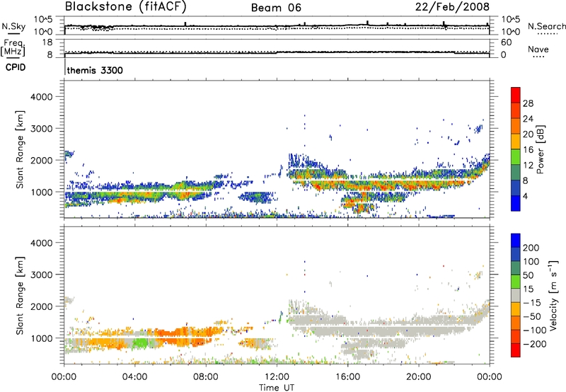This screenshot has width=566, height=392.
Task: Click the 'CPID' row label
Action: pos(16,67)
